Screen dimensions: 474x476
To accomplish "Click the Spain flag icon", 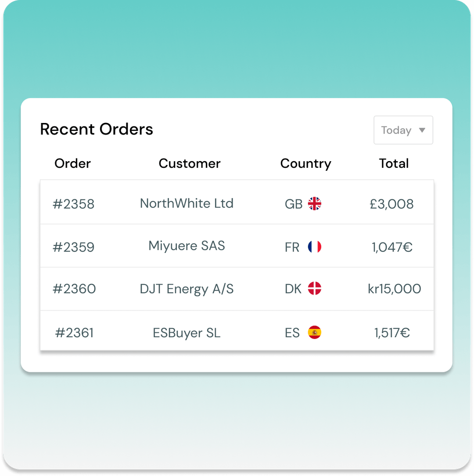I will tap(315, 332).
